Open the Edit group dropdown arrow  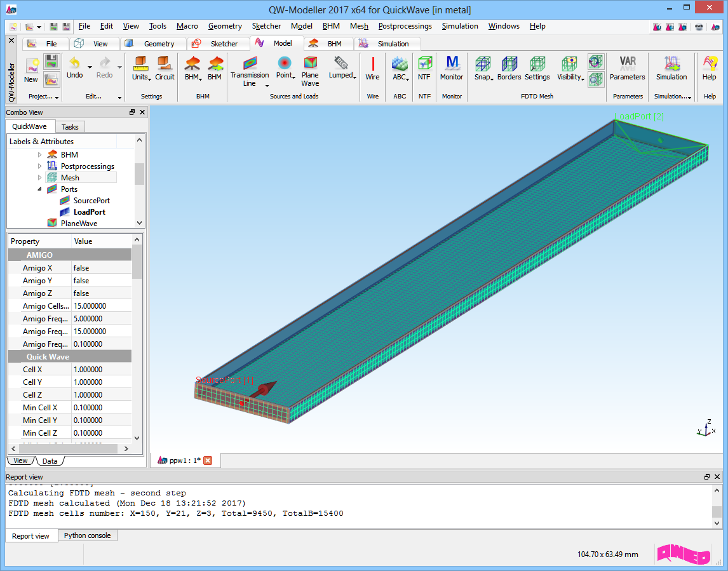point(119,97)
